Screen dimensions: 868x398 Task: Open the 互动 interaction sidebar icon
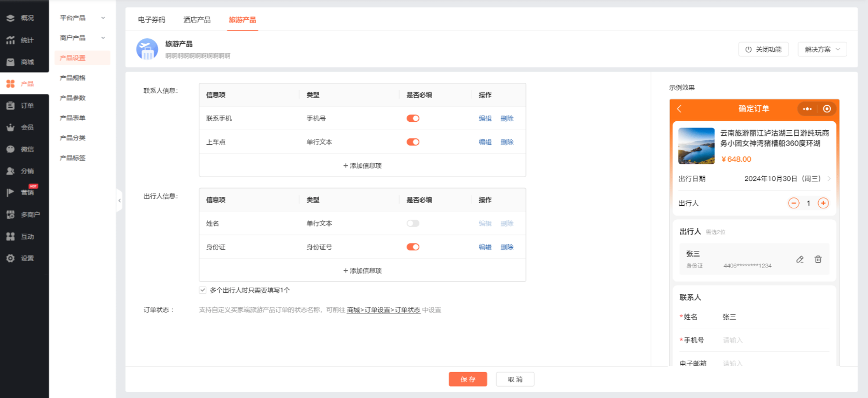pos(10,236)
